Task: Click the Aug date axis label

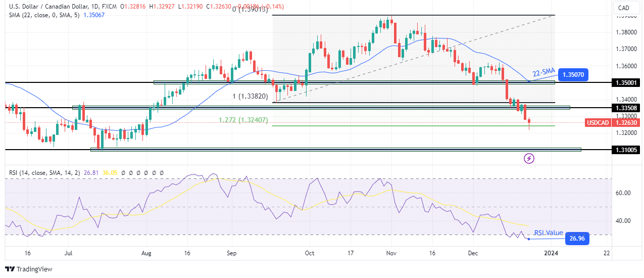Action: (147, 253)
